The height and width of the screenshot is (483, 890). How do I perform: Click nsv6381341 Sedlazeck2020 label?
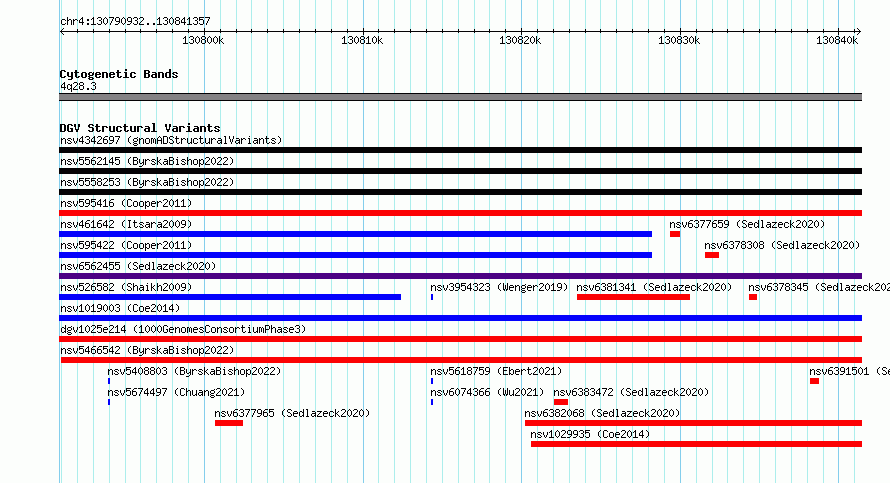[654, 287]
